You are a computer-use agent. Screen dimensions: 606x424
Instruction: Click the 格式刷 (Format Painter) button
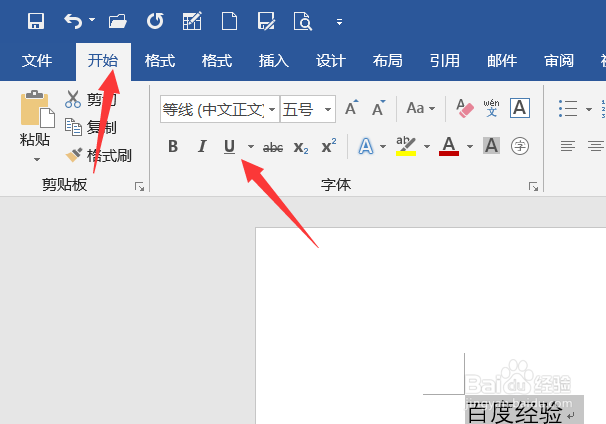(x=99, y=155)
